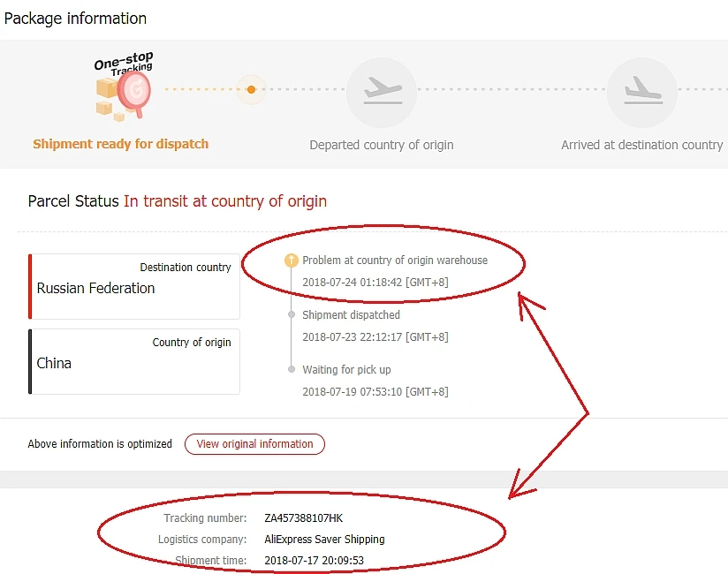
Task: Click the arrived at destination airplane icon
Action: pos(641,92)
